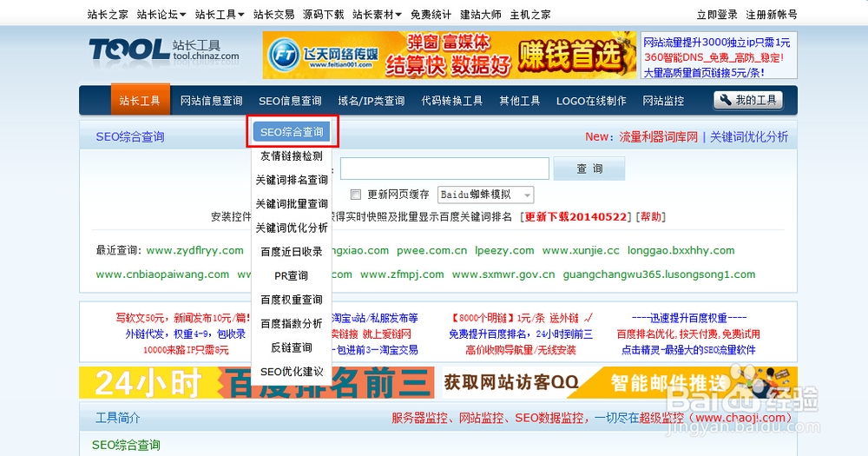Click the TOOL 站长工具 site logo

[x=164, y=50]
